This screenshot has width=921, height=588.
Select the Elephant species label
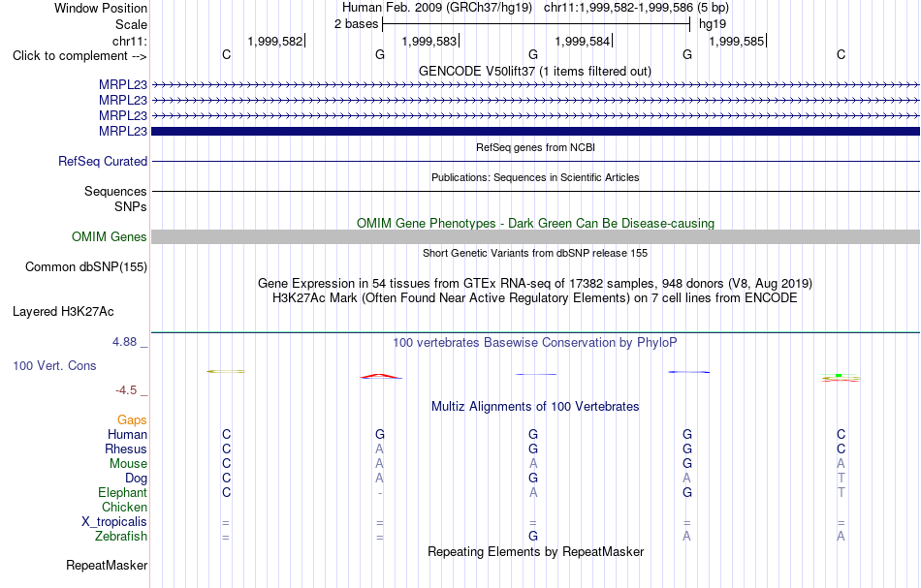click(x=123, y=492)
